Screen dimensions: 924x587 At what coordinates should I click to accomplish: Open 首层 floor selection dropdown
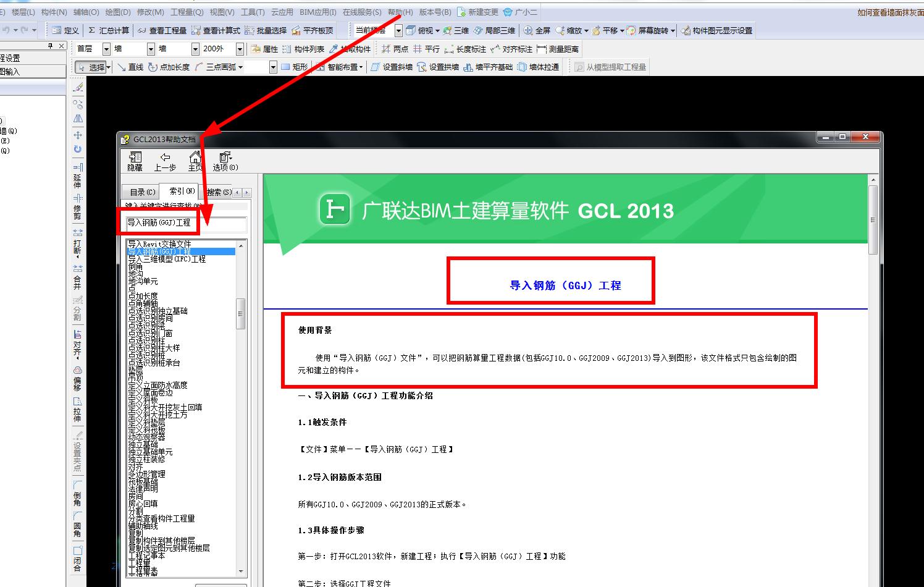click(x=106, y=49)
